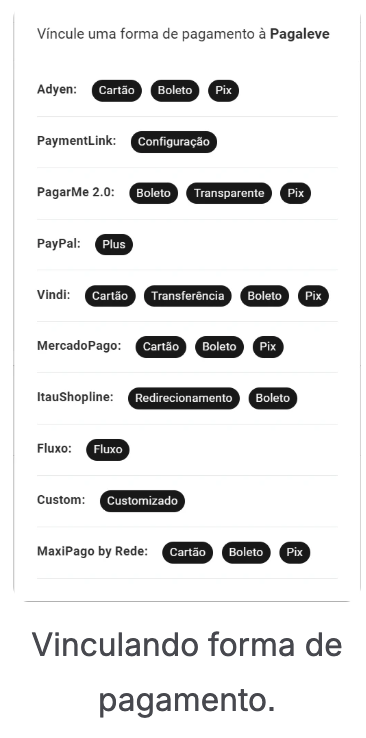Open PaymentLink Configuração tag

pos(174,142)
